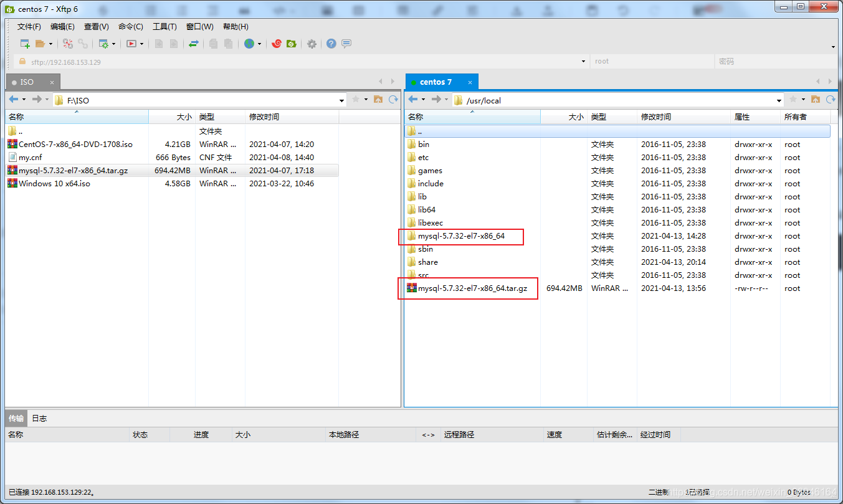Open the /usr/local path dropdown
843x504 pixels.
(779, 100)
